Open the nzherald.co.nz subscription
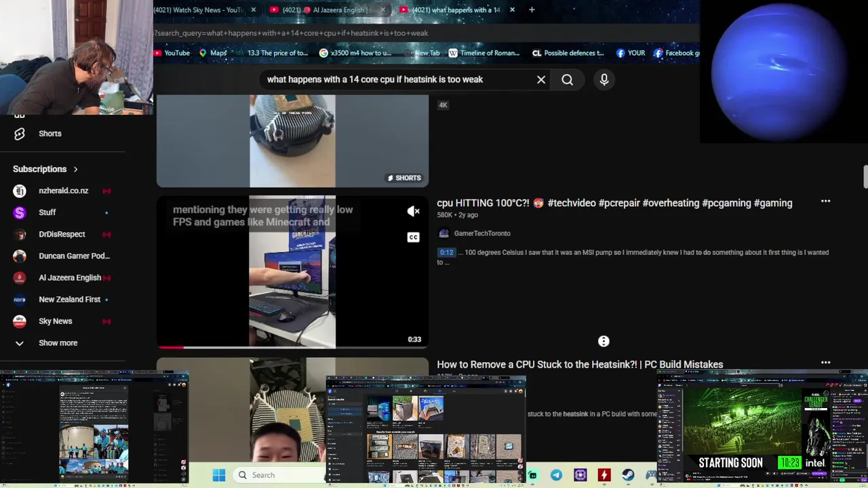868x488 pixels. point(63,191)
